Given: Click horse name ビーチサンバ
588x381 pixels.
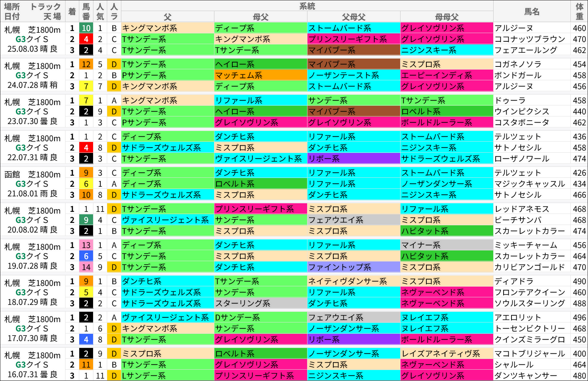Looking at the screenshot, I should (518, 220).
